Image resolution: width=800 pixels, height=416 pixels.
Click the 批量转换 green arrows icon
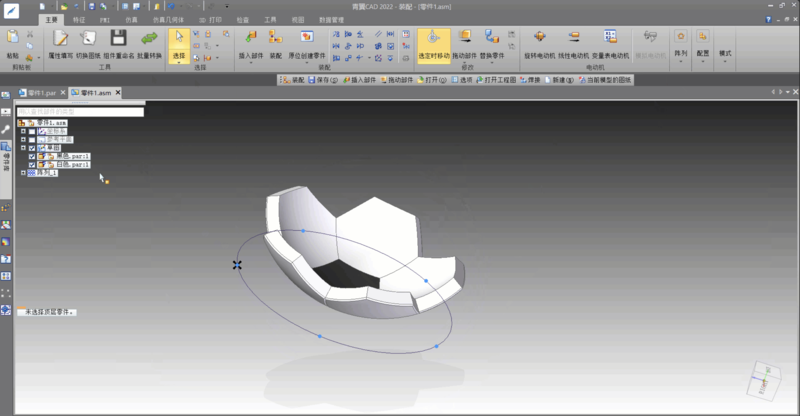(150, 39)
